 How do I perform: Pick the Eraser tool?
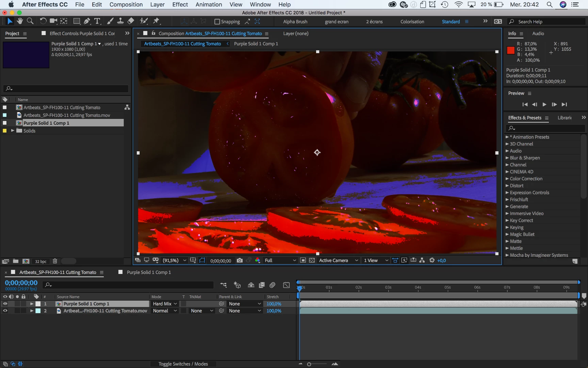tap(131, 21)
